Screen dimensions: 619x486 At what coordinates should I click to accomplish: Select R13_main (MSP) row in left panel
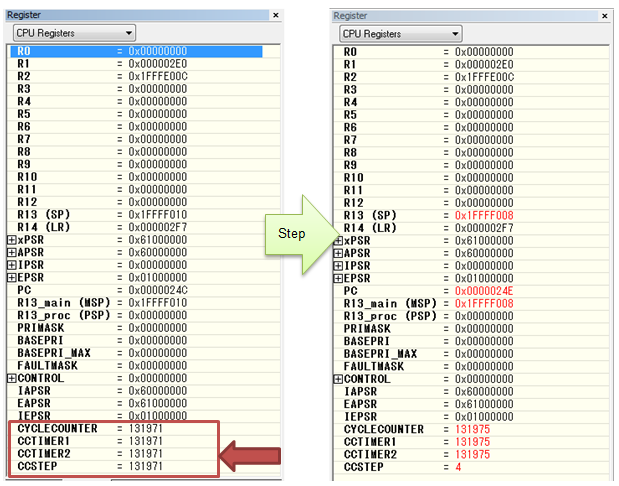(144, 303)
